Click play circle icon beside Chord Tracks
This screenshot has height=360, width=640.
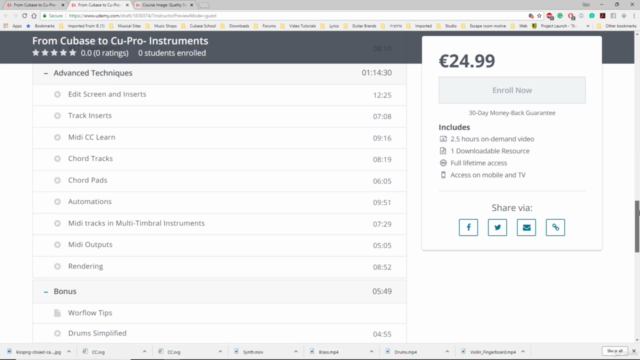coord(57,159)
